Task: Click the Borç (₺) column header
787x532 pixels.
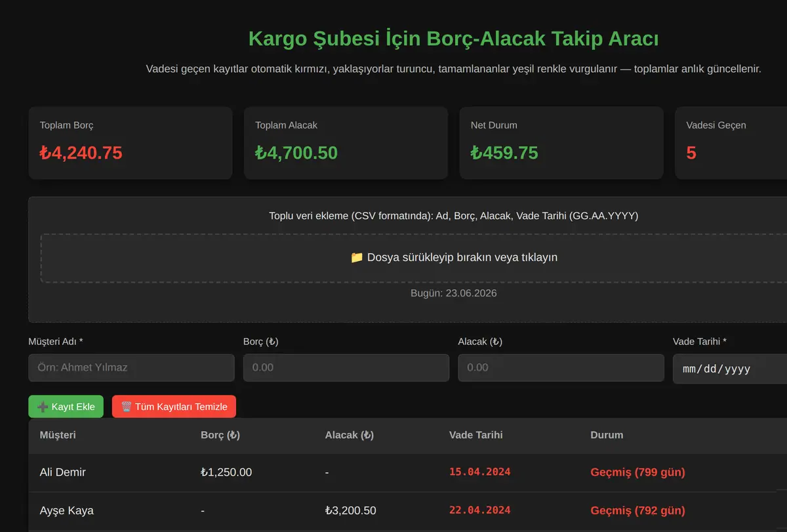Action: click(x=220, y=435)
